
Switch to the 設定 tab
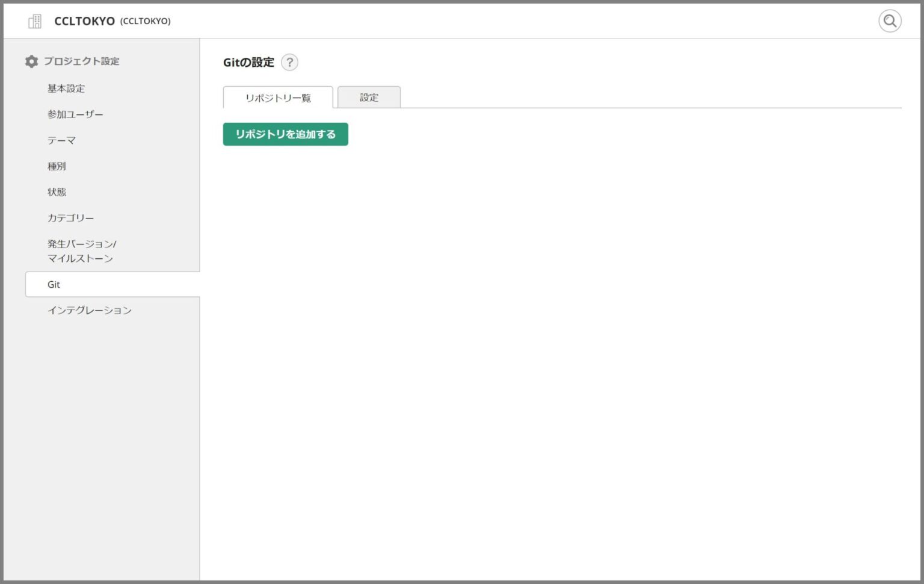[369, 97]
